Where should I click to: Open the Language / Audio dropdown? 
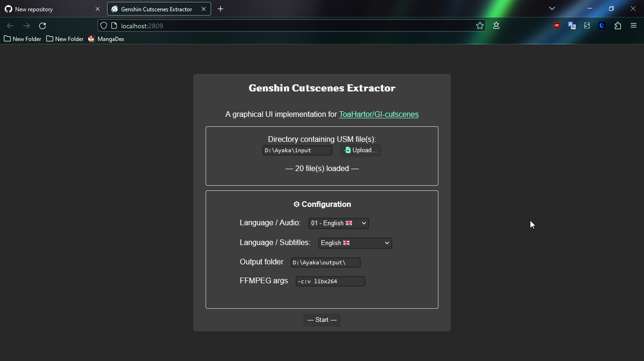coord(338,223)
